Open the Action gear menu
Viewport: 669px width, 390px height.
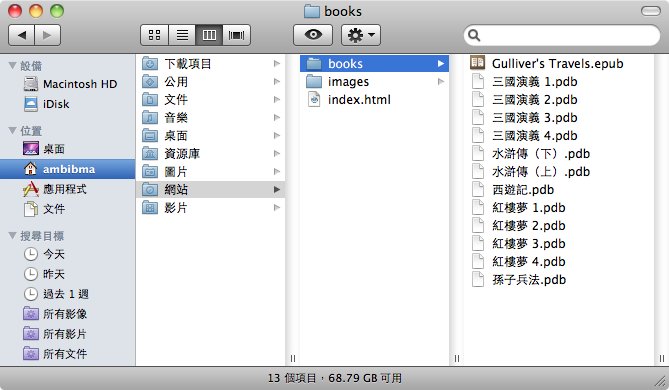361,35
